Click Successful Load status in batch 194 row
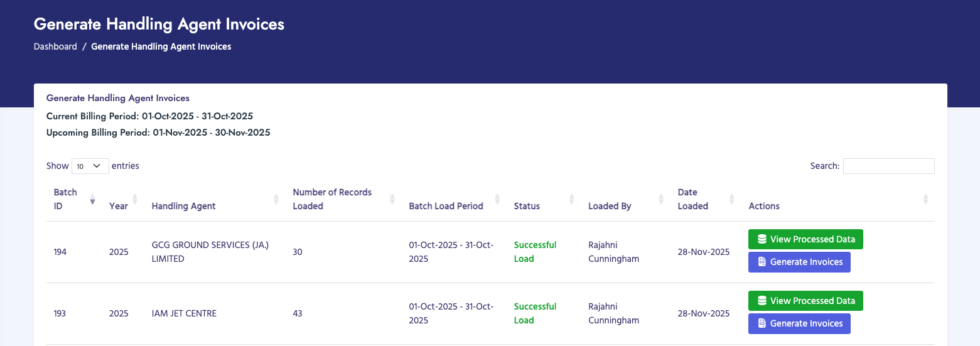The width and height of the screenshot is (980, 346). [535, 252]
